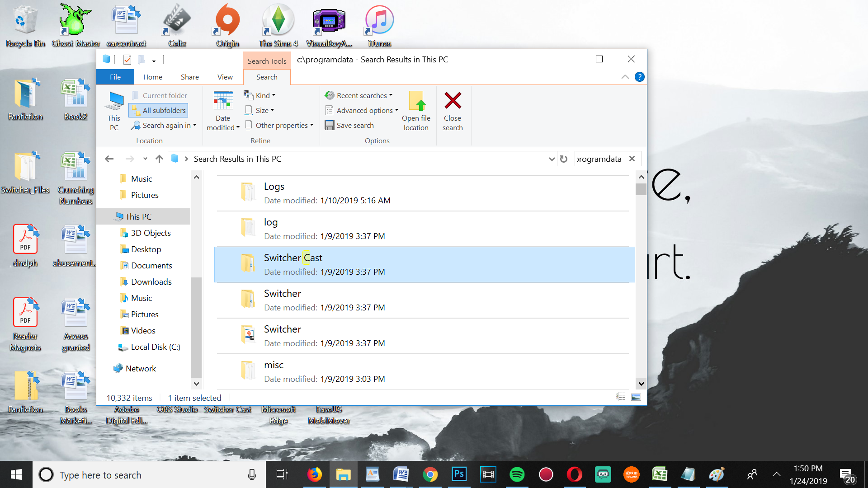This screenshot has height=488, width=868.
Task: Open the Explorer help question mark
Action: pyautogui.click(x=639, y=77)
